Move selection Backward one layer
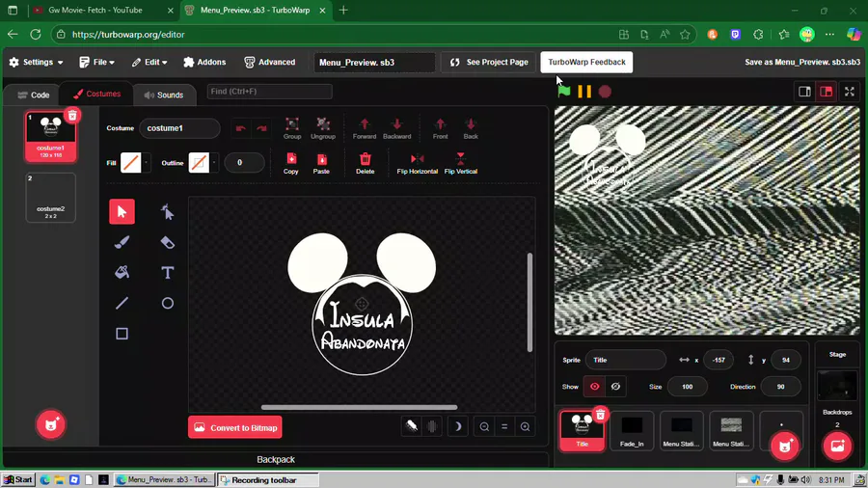The width and height of the screenshot is (868, 488). click(x=397, y=128)
